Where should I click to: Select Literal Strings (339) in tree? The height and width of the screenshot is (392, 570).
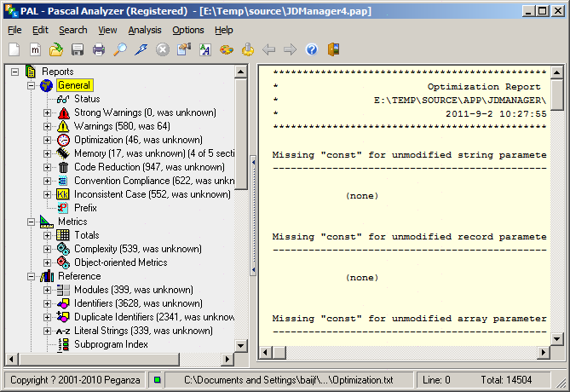click(143, 331)
